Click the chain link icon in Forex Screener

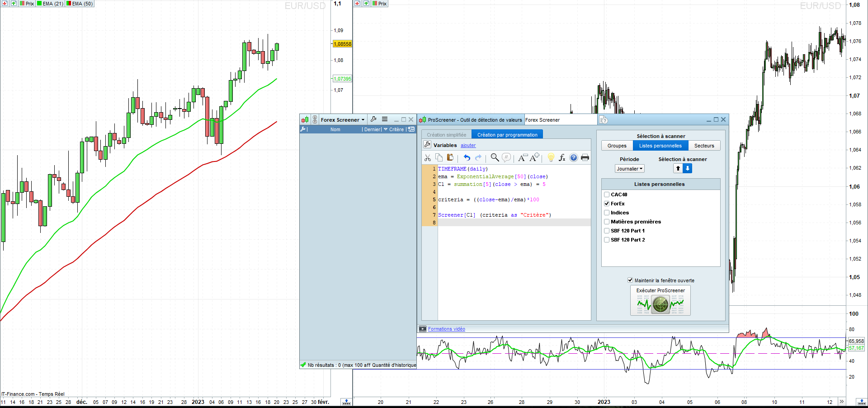[x=315, y=120]
